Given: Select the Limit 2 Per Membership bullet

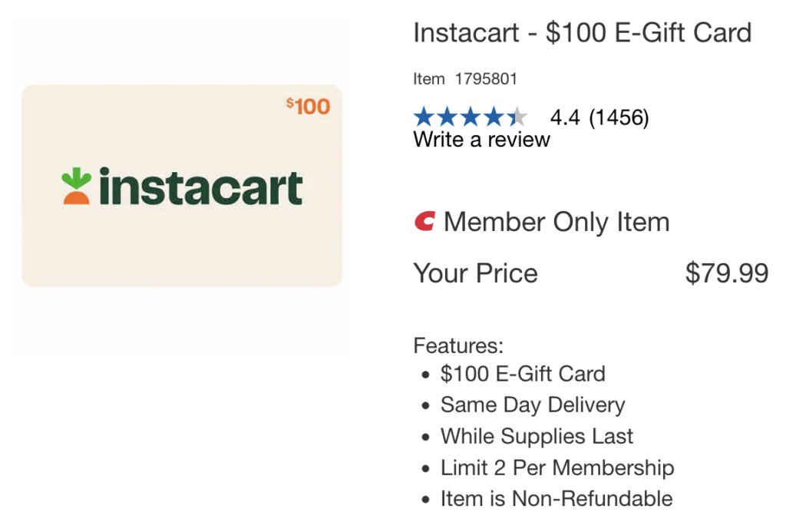Looking at the screenshot, I should pos(557,468).
